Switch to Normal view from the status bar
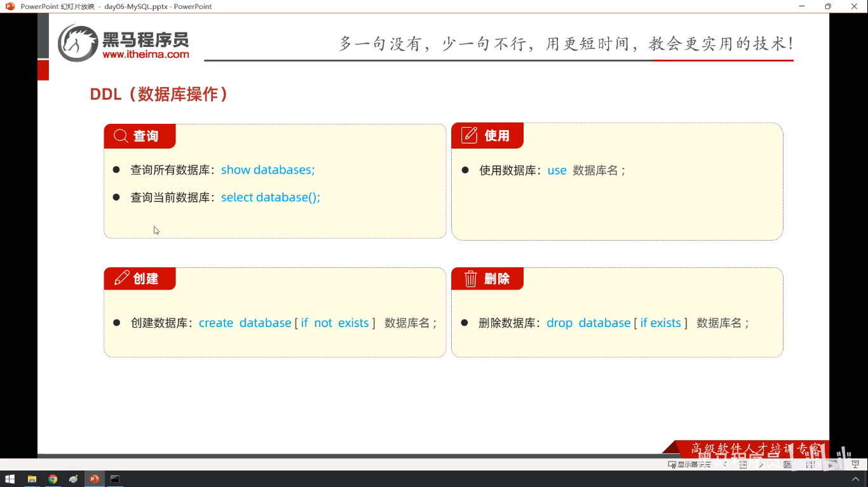Viewport: 868px width, 487px height. (787, 465)
